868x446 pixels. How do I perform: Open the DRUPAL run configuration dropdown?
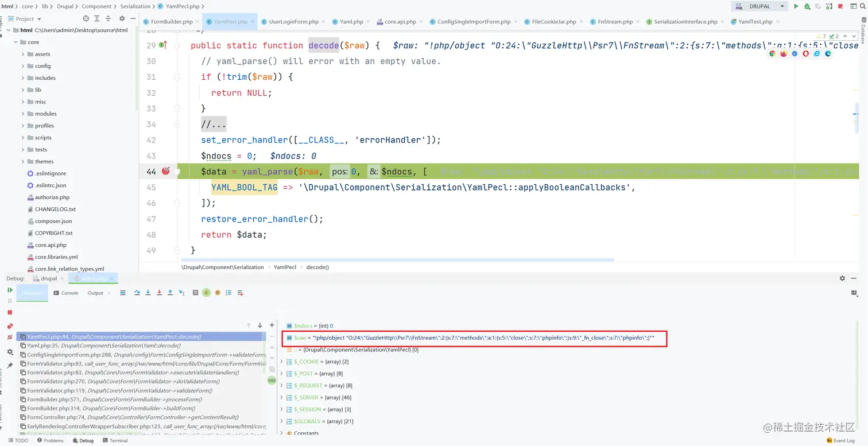tap(759, 6)
